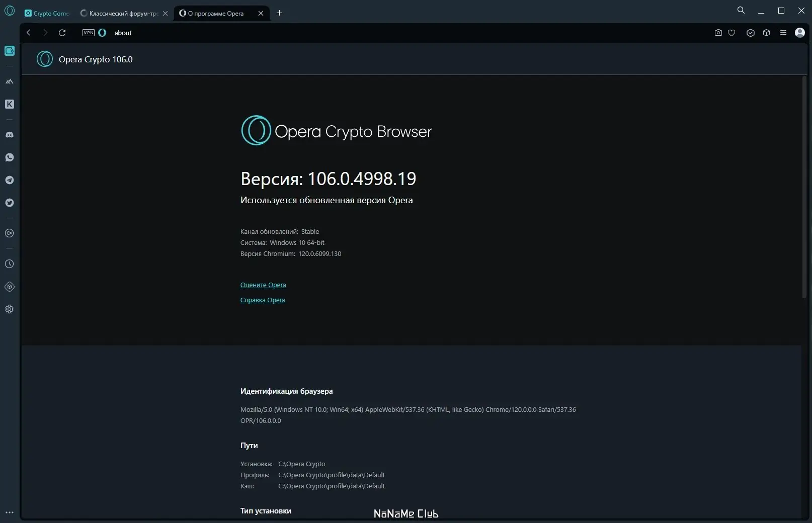
Task: Click the Оцените Opera link
Action: coord(263,285)
